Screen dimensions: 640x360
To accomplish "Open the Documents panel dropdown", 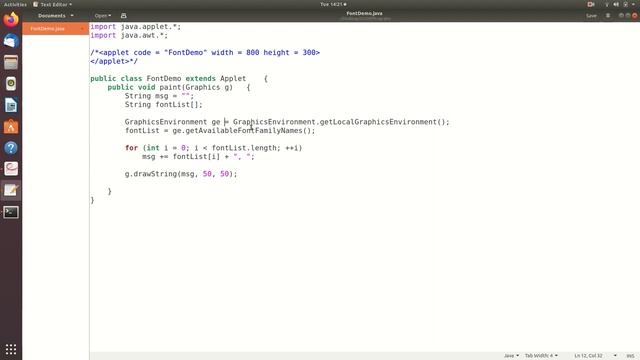I will [56, 16].
